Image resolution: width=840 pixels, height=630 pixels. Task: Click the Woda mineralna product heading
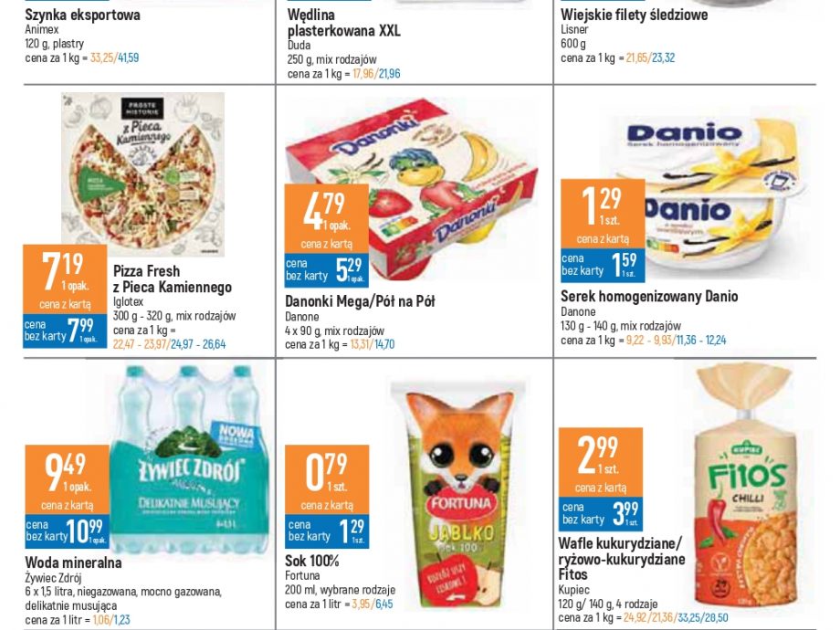tap(73, 562)
